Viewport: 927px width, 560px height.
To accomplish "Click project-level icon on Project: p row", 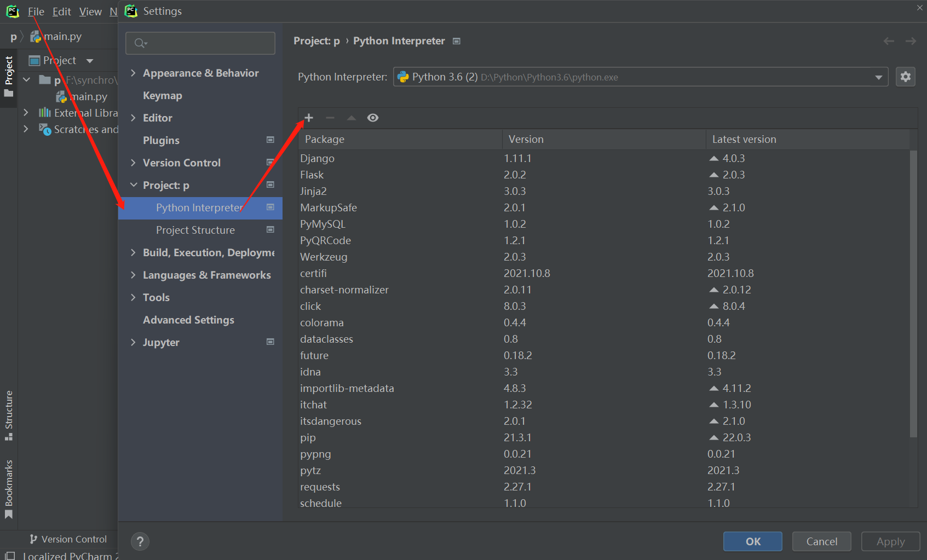I will pos(270,185).
